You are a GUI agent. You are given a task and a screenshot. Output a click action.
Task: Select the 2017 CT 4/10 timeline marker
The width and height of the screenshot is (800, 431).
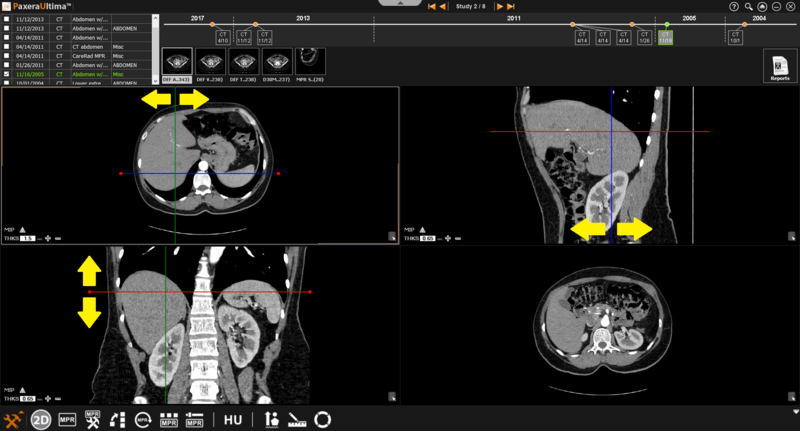pos(223,37)
